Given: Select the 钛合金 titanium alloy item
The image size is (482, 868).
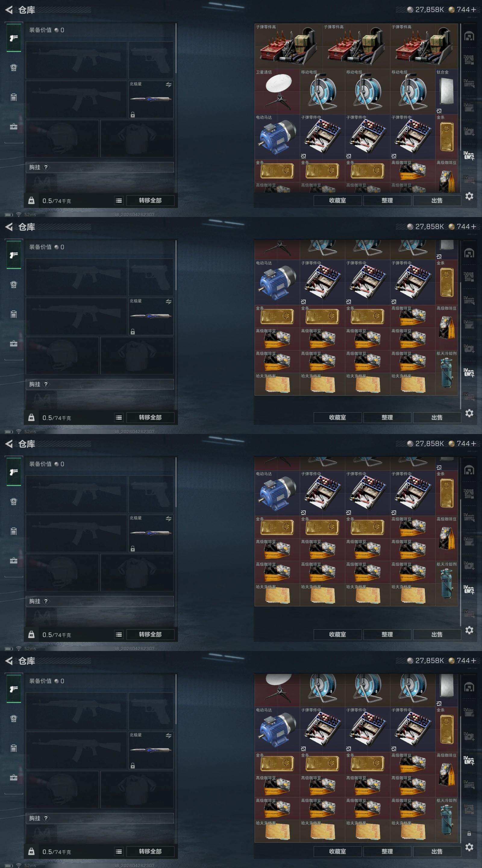Looking at the screenshot, I should tap(447, 91).
